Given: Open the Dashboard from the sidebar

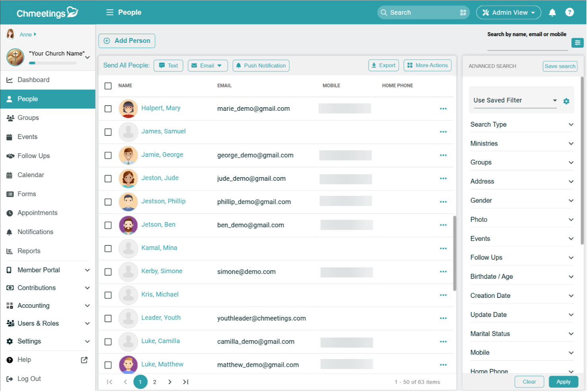Looking at the screenshot, I should pyautogui.click(x=33, y=80).
